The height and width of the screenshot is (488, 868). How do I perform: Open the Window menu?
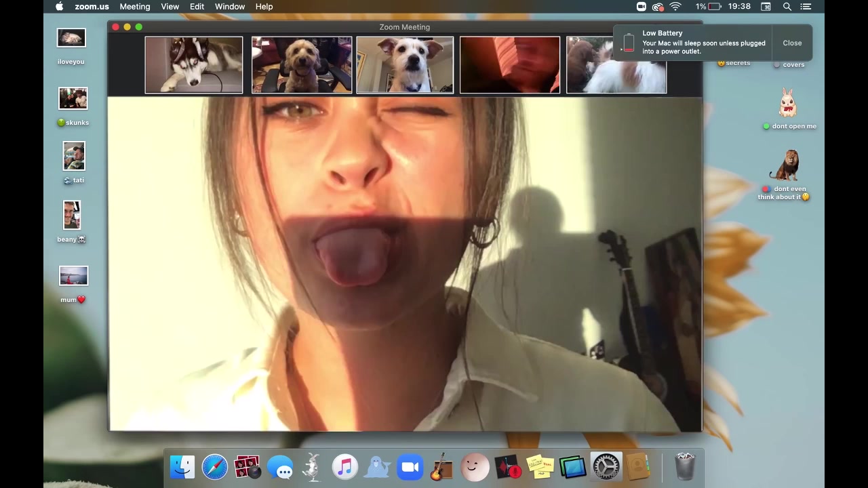coord(230,7)
